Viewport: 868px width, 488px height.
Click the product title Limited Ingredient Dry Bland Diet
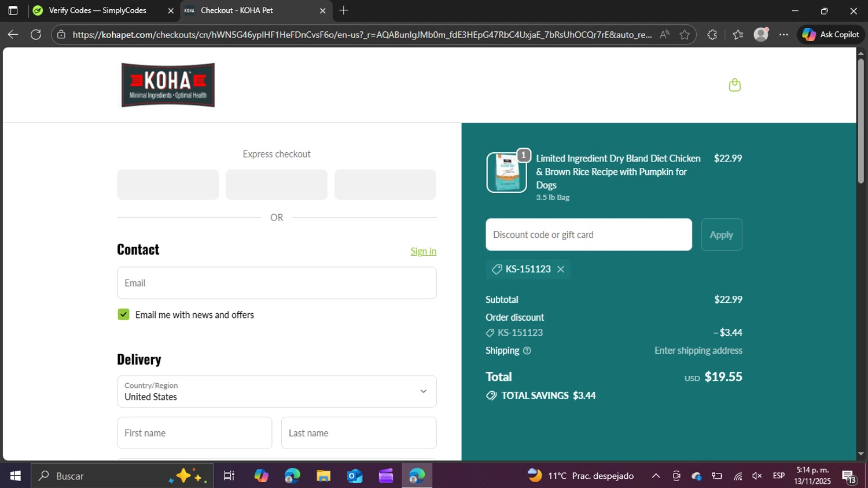[618, 171]
